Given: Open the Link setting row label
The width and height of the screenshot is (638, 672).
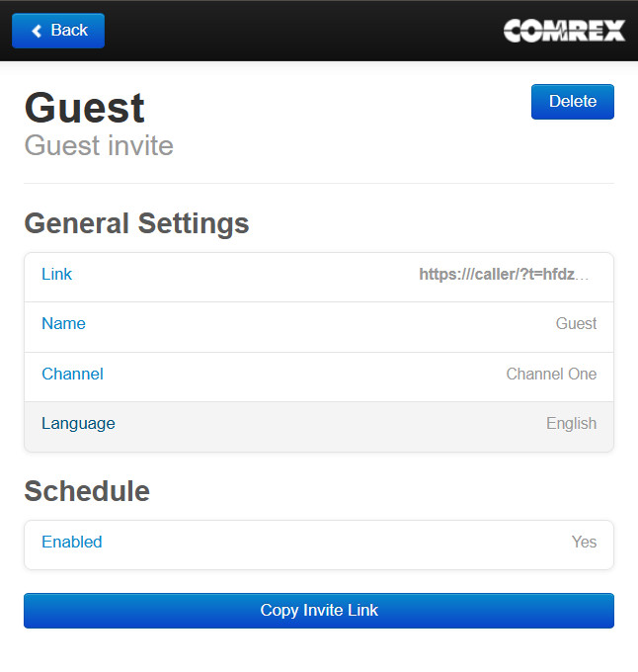Looking at the screenshot, I should click(x=56, y=275).
